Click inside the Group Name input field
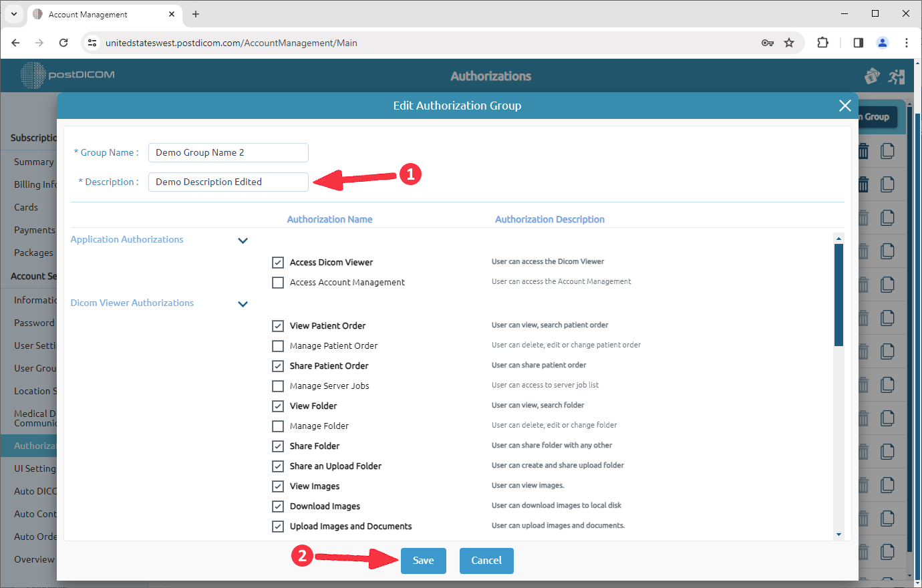The width and height of the screenshot is (922, 588). 228,152
